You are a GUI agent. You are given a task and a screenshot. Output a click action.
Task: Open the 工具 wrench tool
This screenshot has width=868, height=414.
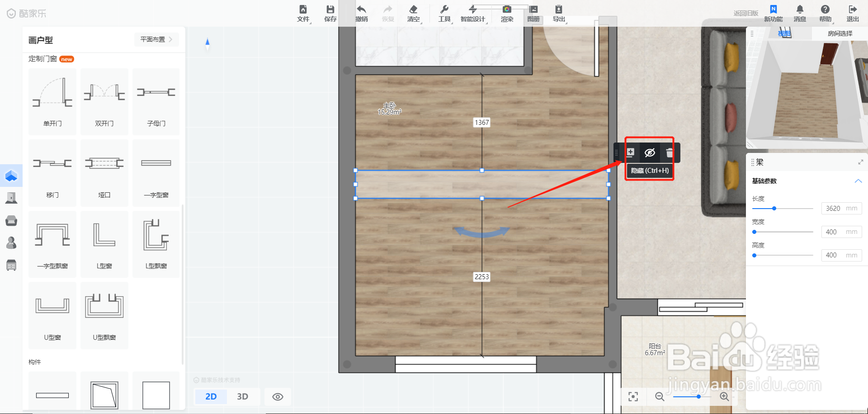444,14
